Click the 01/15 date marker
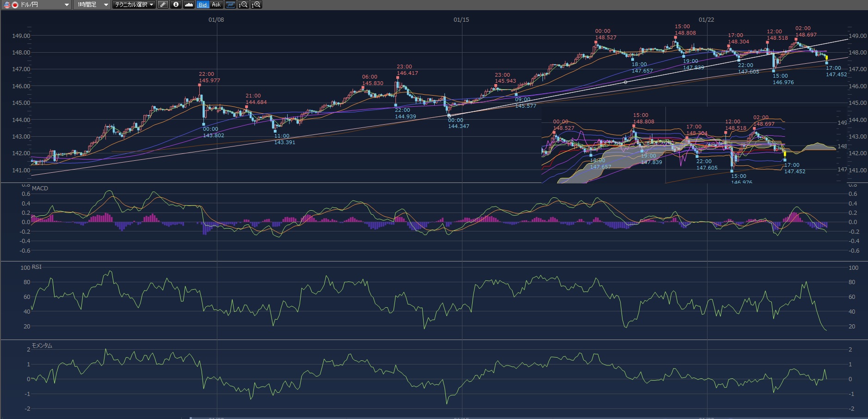 pyautogui.click(x=461, y=19)
